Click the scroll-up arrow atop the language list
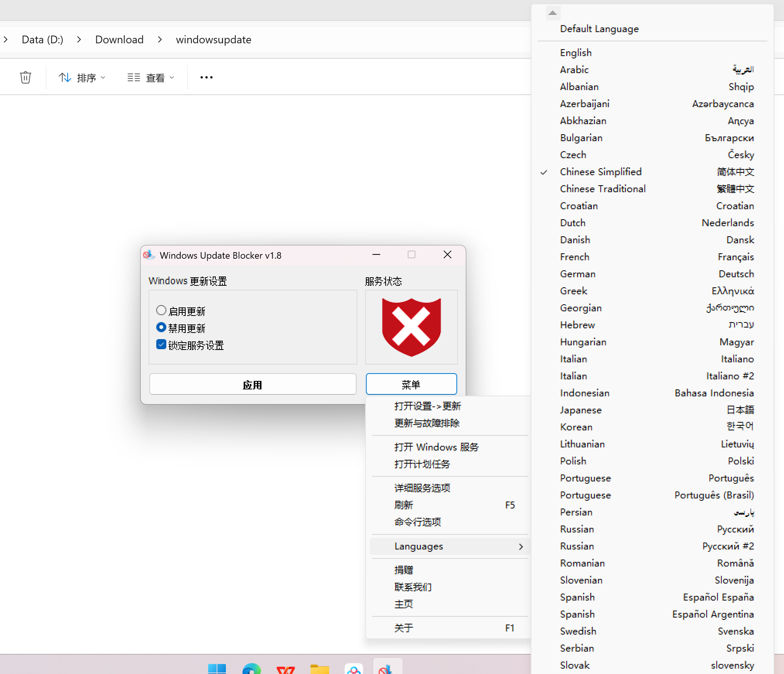 pos(553,13)
